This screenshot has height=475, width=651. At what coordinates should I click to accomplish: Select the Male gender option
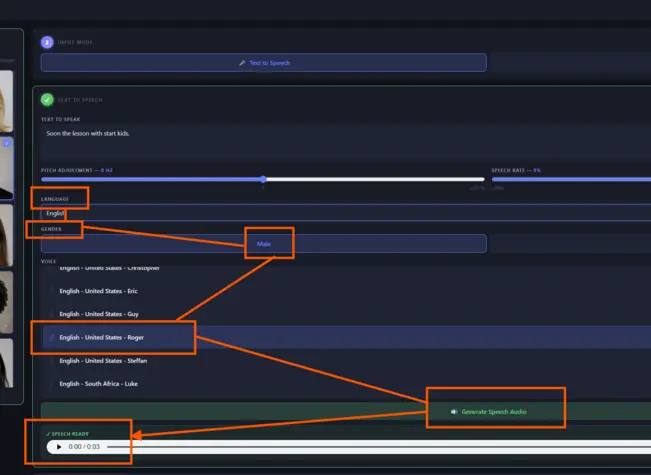264,244
